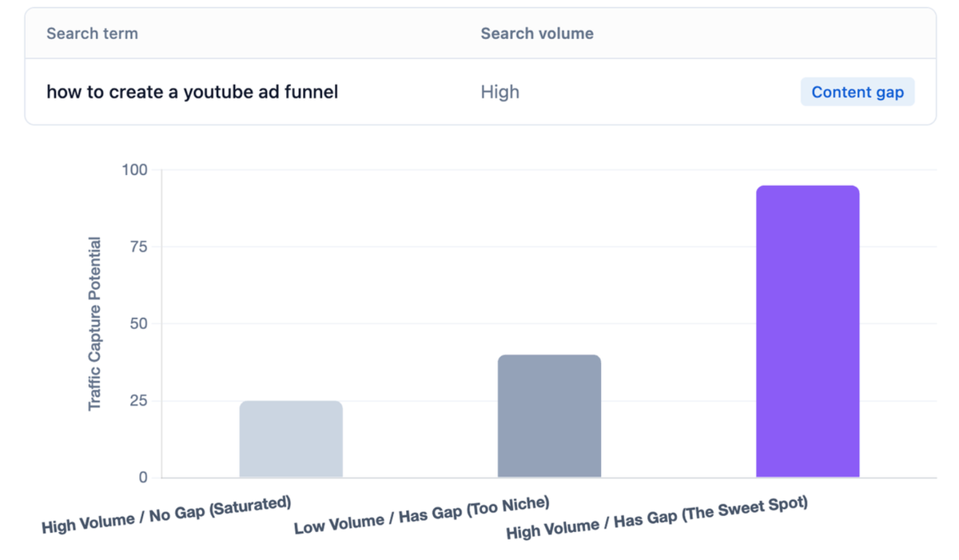Click the 'High Volume / No Gap (Saturated)' label
959x560 pixels.
coord(166,515)
